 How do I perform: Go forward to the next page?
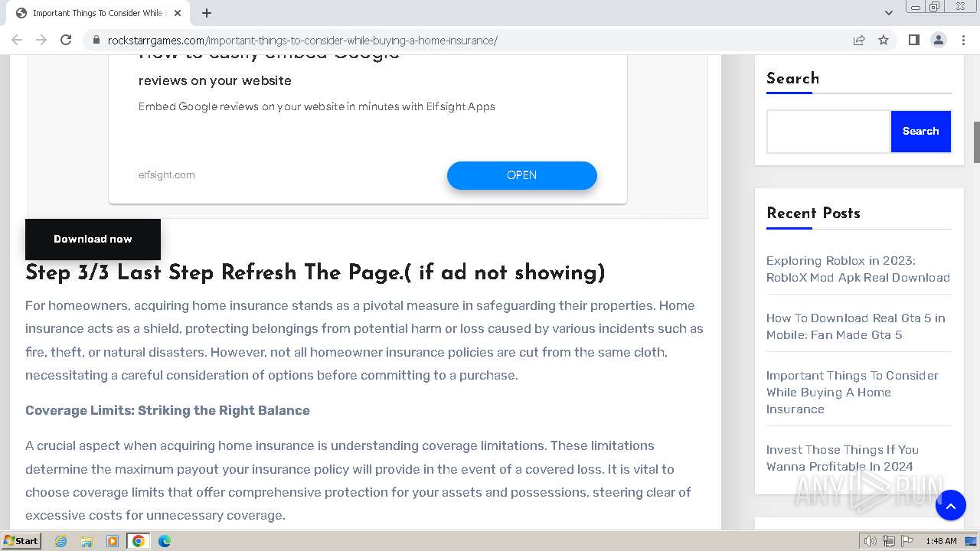coord(41,40)
